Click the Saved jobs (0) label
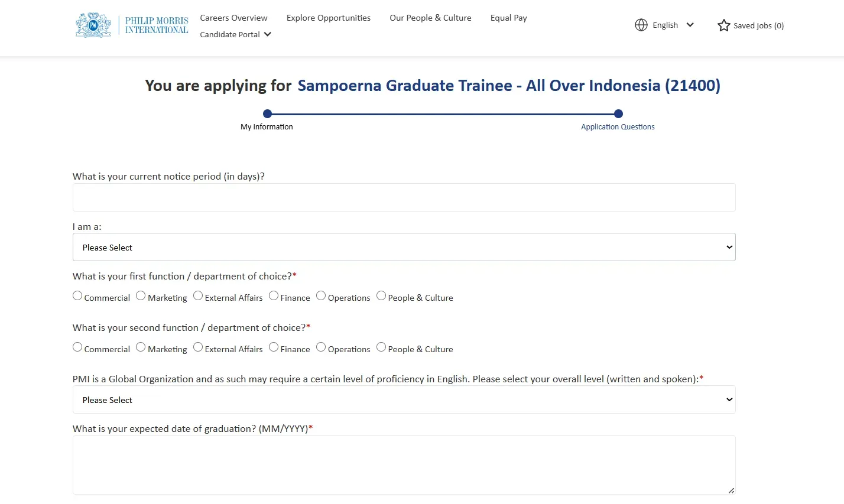Viewport: 844px width, 504px height. 758,25
